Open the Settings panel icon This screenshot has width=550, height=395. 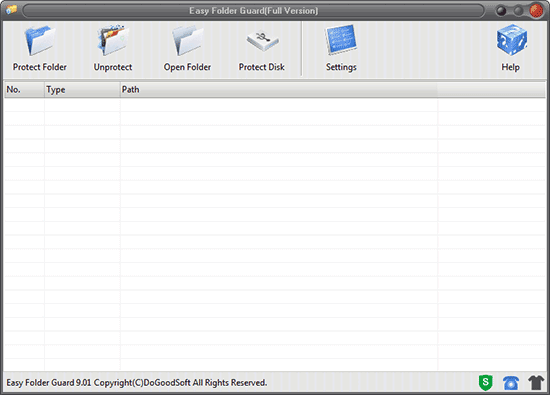[341, 39]
